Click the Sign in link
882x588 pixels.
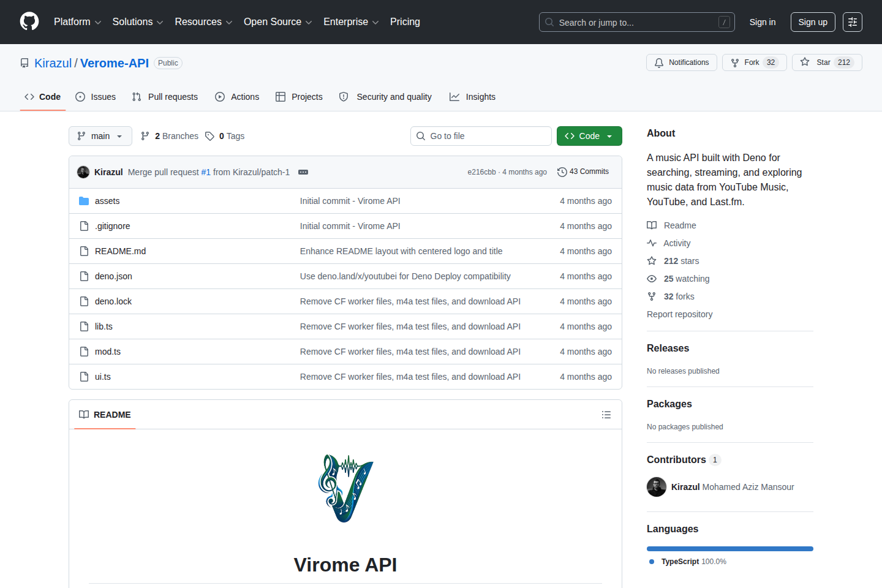tap(763, 22)
